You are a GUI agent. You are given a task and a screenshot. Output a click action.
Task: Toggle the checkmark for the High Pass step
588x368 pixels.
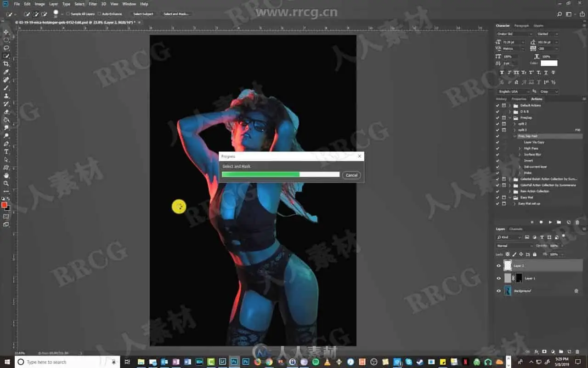[x=498, y=148]
